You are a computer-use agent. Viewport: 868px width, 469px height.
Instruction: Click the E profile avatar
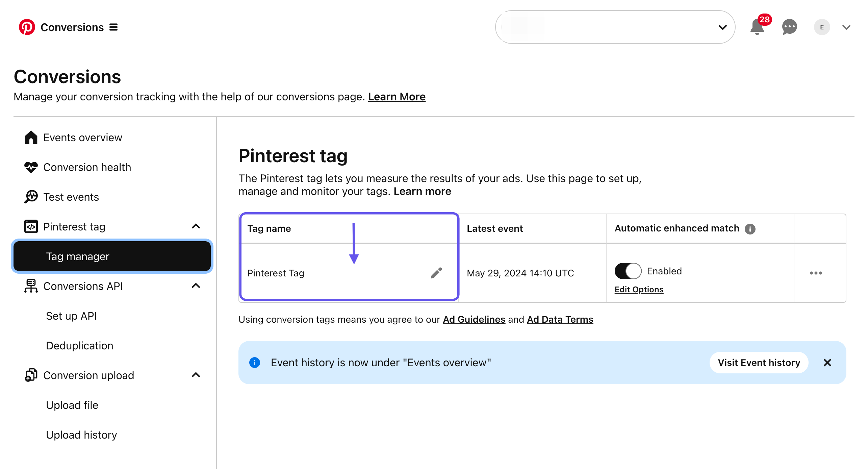pos(822,27)
